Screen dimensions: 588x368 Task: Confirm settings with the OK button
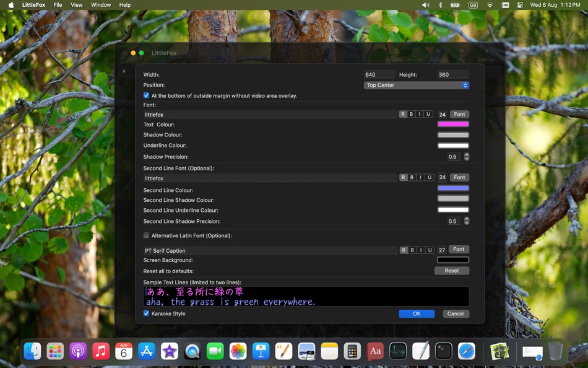pyautogui.click(x=416, y=313)
